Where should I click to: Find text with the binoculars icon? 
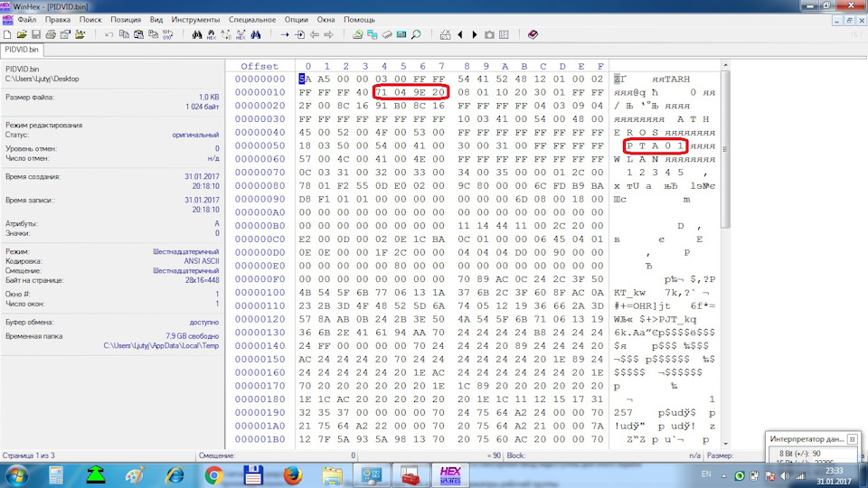point(197,34)
